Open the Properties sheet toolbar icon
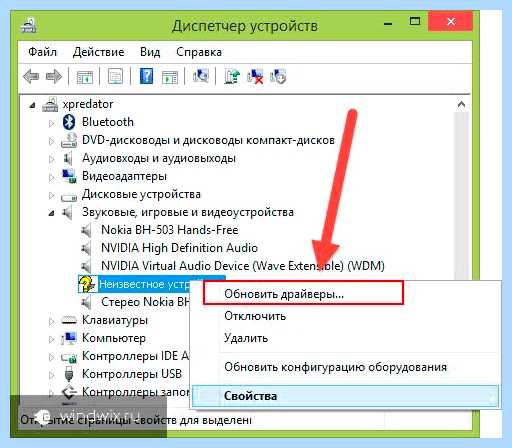The image size is (512, 448). click(115, 77)
